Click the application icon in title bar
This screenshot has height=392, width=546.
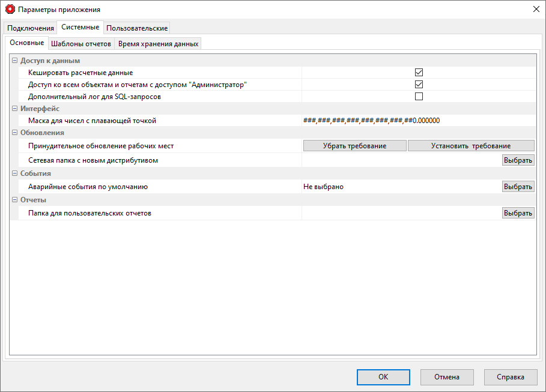(x=10, y=10)
